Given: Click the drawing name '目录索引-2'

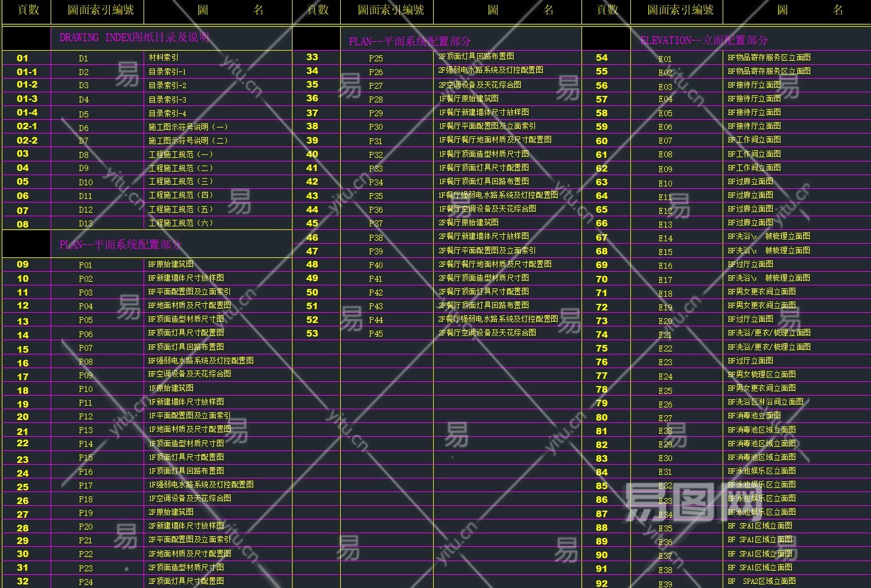Looking at the screenshot, I should coord(167,85).
